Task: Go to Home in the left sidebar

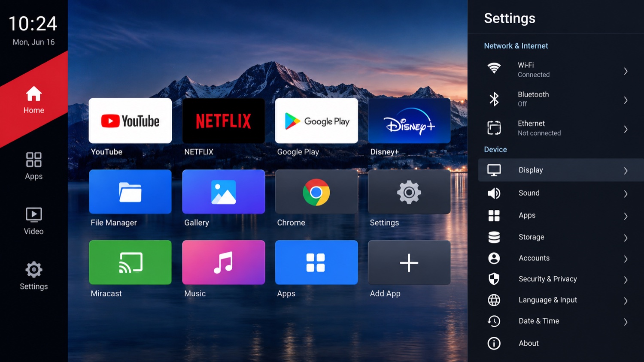Action: click(x=34, y=100)
